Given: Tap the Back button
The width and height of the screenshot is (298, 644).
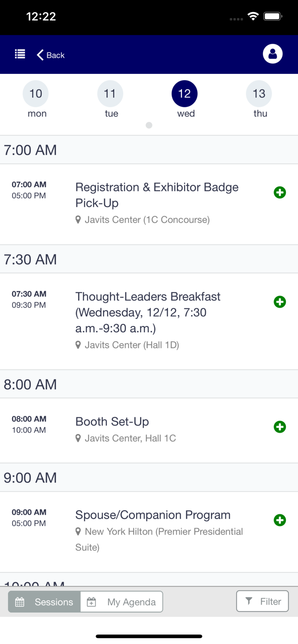Looking at the screenshot, I should [x=51, y=55].
